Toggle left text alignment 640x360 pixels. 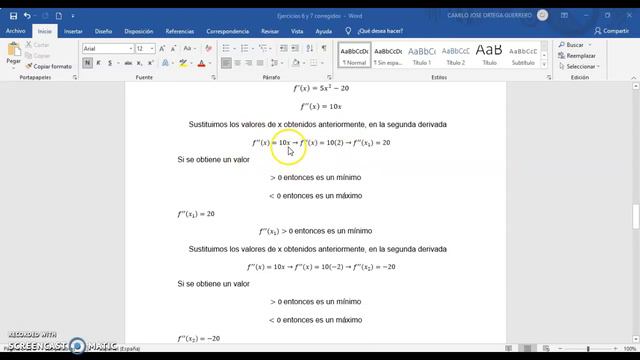tap(226, 63)
